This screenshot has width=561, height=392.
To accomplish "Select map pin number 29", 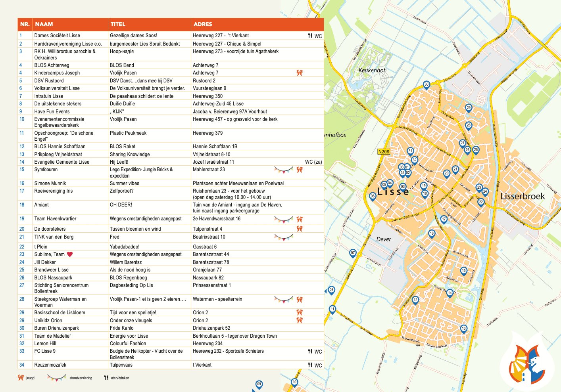I will pyautogui.click(x=469, y=108).
